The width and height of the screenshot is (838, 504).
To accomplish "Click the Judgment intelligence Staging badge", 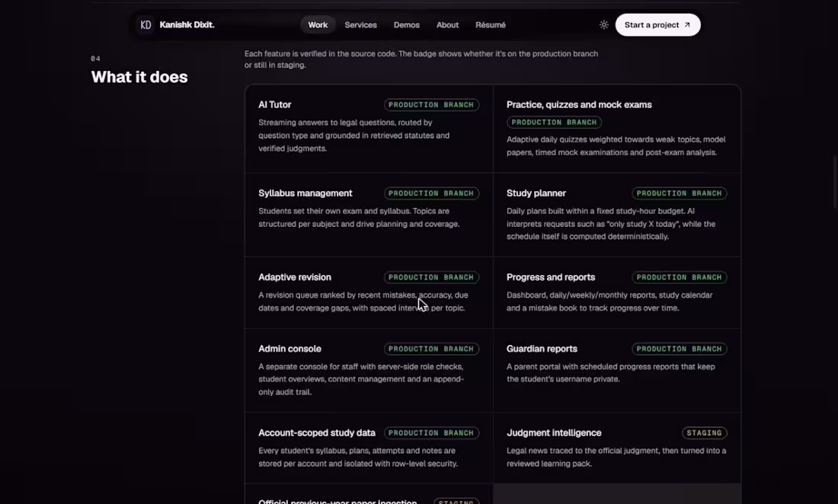I will point(704,433).
